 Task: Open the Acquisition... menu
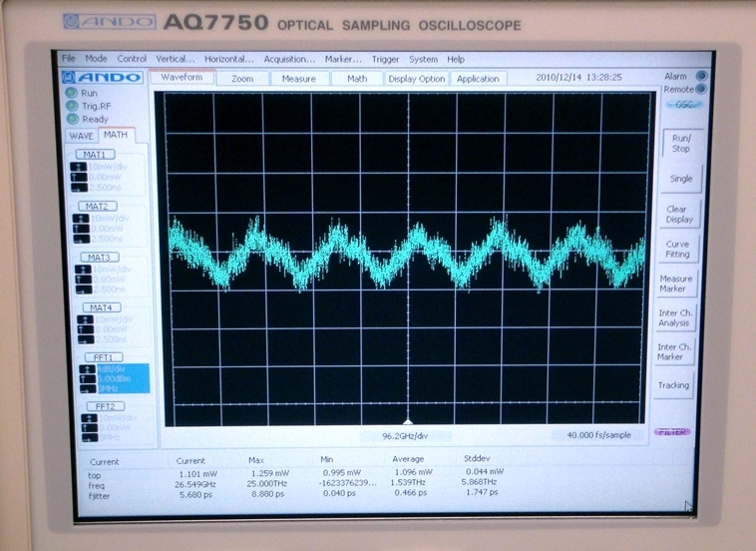[x=289, y=59]
